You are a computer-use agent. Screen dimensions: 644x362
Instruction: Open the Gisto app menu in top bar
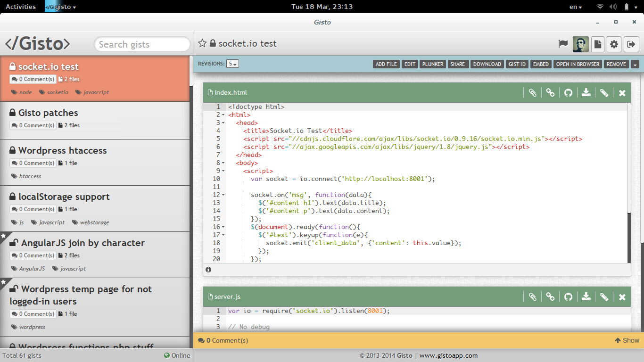coord(60,7)
